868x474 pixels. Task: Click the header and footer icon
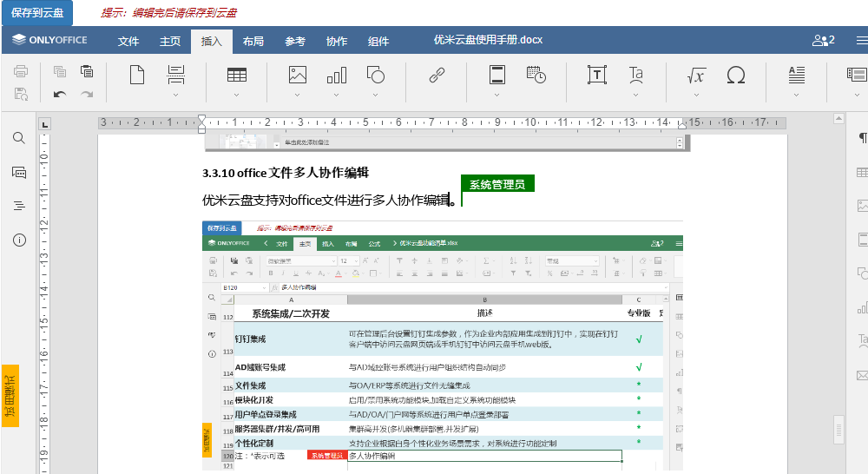click(x=497, y=75)
